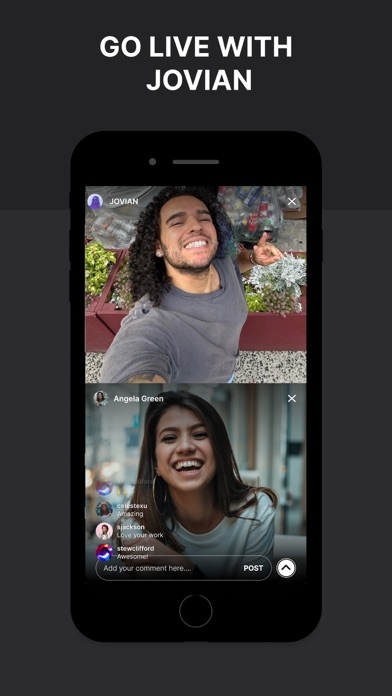Tap the phone's circular home button

(x=196, y=611)
